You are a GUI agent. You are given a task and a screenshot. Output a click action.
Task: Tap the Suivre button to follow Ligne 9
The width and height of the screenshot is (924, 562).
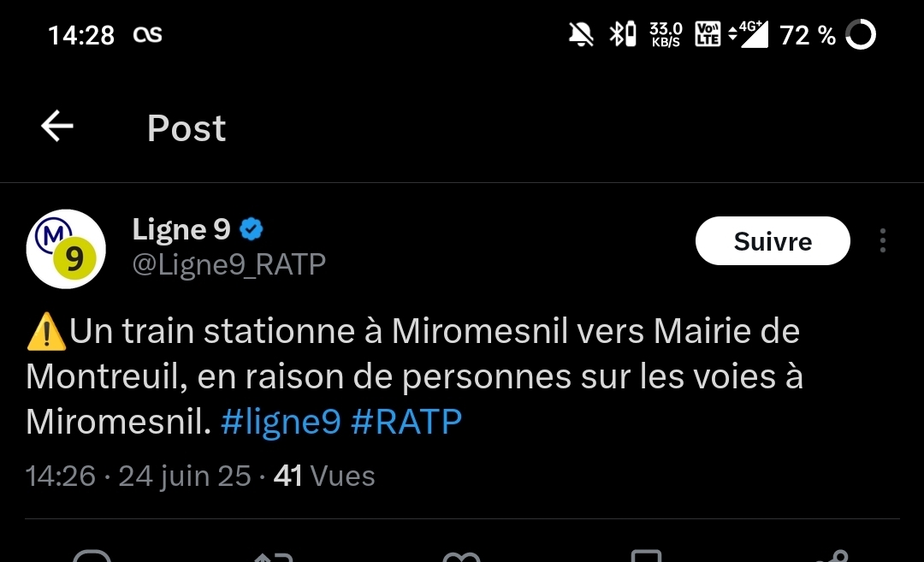point(773,241)
